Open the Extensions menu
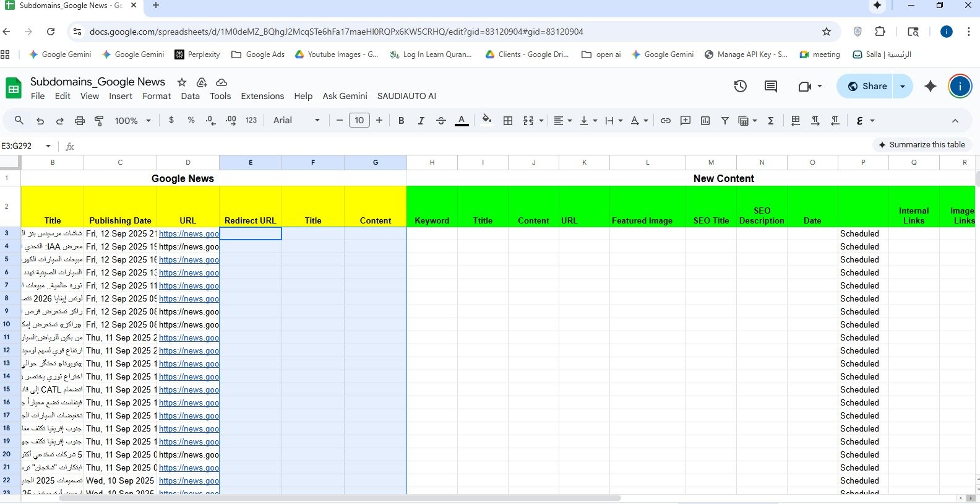Image resolution: width=980 pixels, height=504 pixels. tap(262, 96)
